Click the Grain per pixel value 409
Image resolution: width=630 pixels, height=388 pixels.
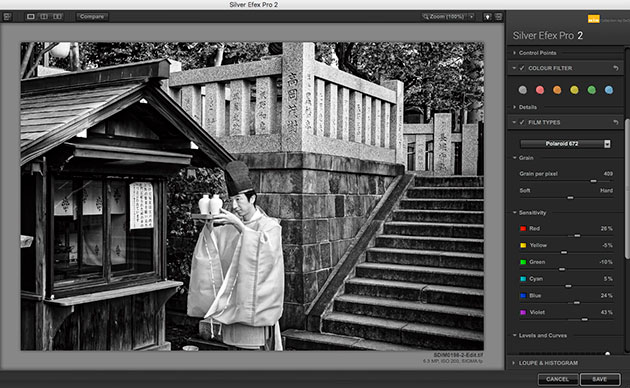coord(608,174)
